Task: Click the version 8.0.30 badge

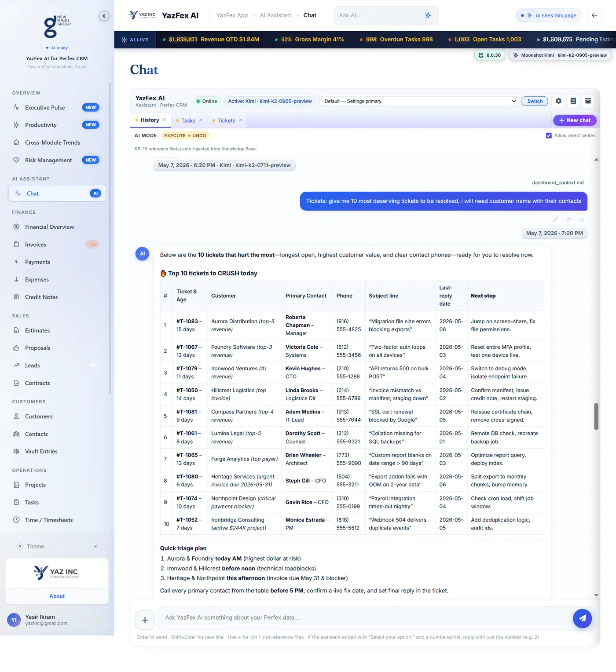Action: click(489, 55)
